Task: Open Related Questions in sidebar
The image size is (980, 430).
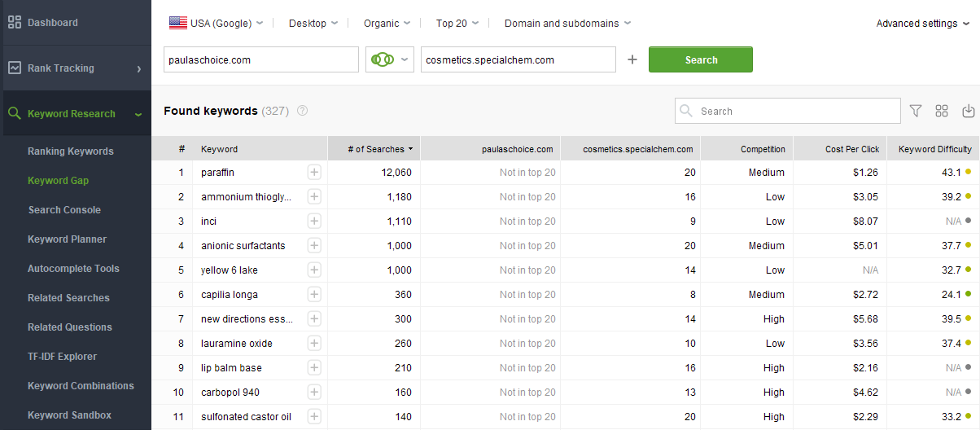Action: tap(70, 327)
